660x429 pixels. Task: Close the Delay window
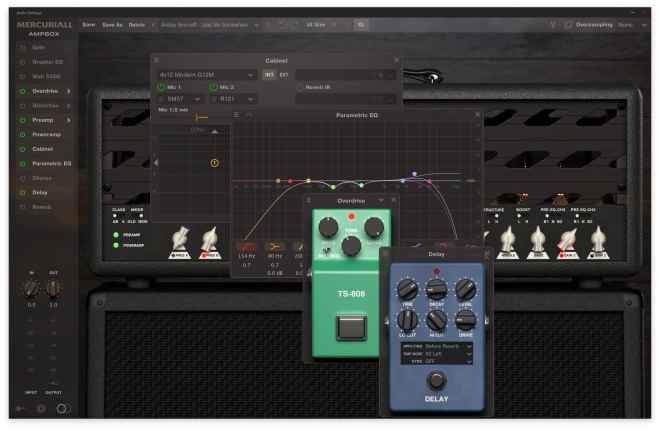(487, 254)
